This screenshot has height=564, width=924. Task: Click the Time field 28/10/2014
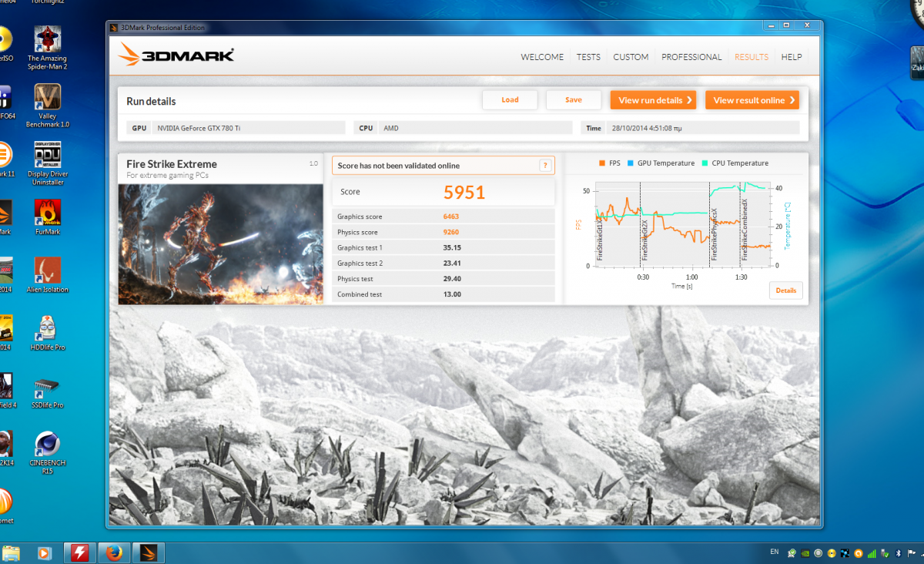(x=690, y=128)
